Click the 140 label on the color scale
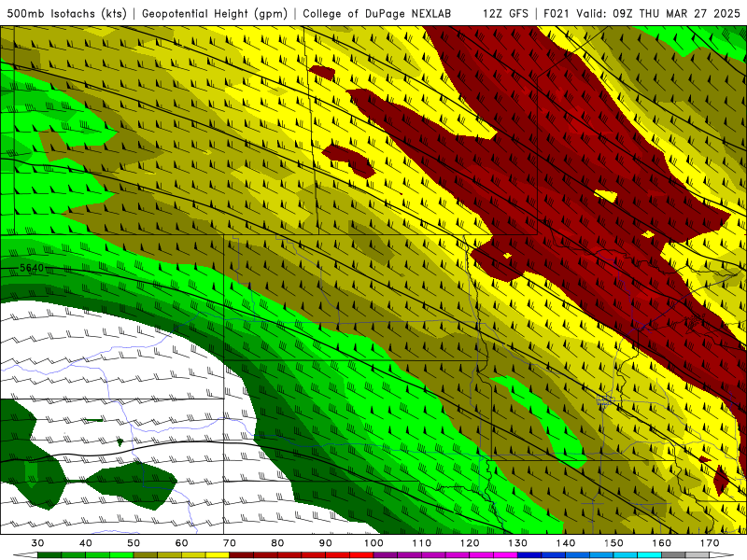Screen dimensions: 747x560 566,543
